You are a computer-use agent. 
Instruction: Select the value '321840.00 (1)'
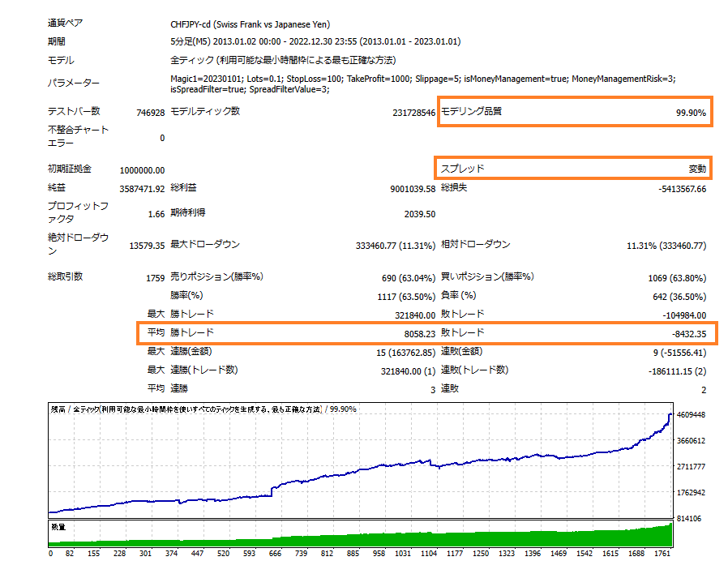pos(408,371)
